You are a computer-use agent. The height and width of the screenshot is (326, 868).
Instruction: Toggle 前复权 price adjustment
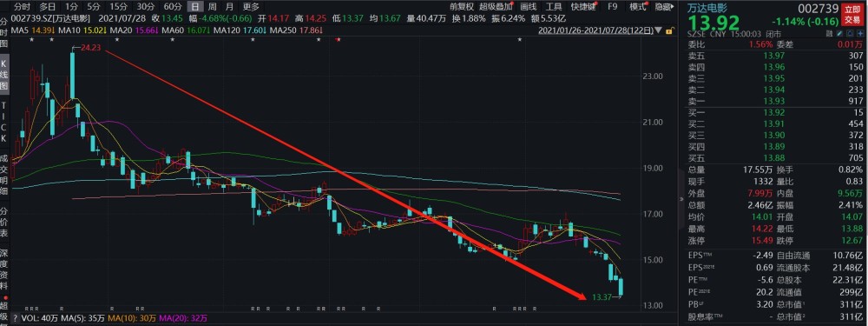click(x=462, y=7)
